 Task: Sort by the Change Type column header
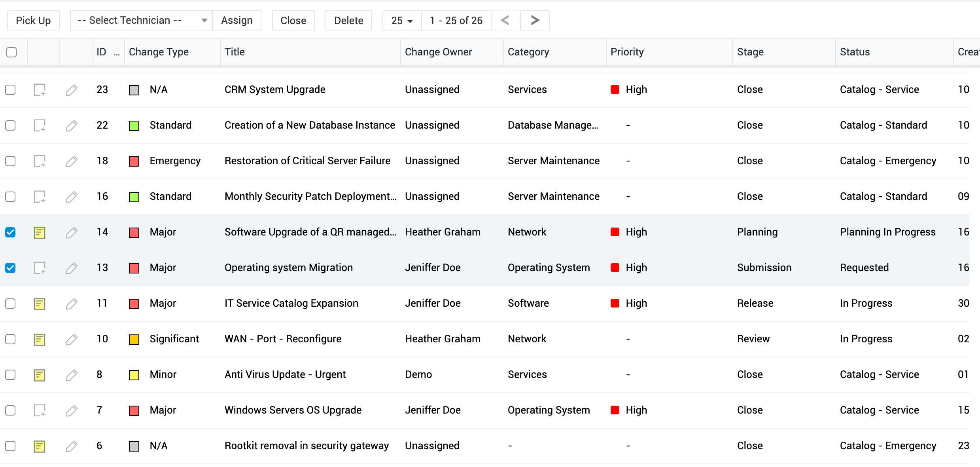(x=159, y=52)
